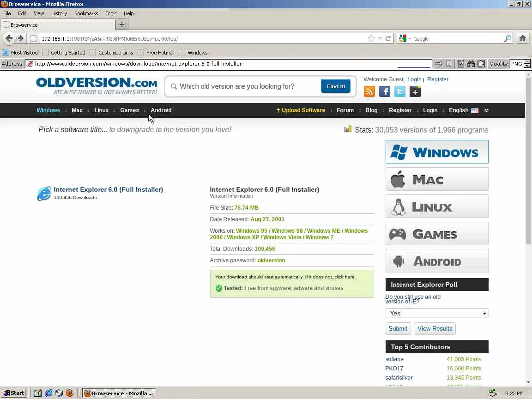Open the poll answer dropdown showing Yes
This screenshot has width=532, height=399.
437,313
